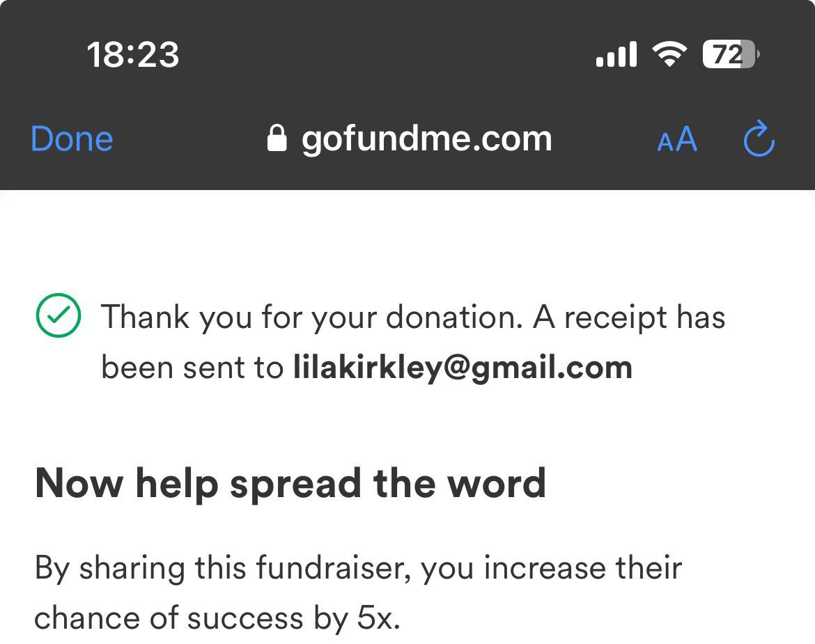Click the padlock security icon
The width and height of the screenshot is (815, 644).
(x=277, y=139)
